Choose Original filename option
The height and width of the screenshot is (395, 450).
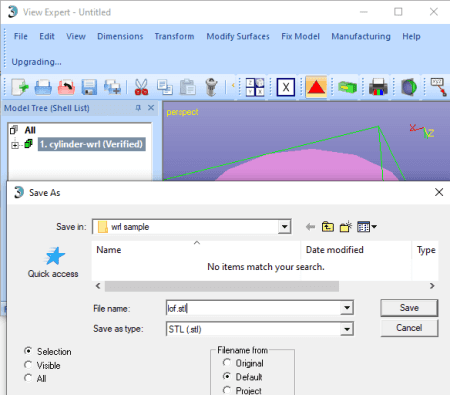point(227,363)
